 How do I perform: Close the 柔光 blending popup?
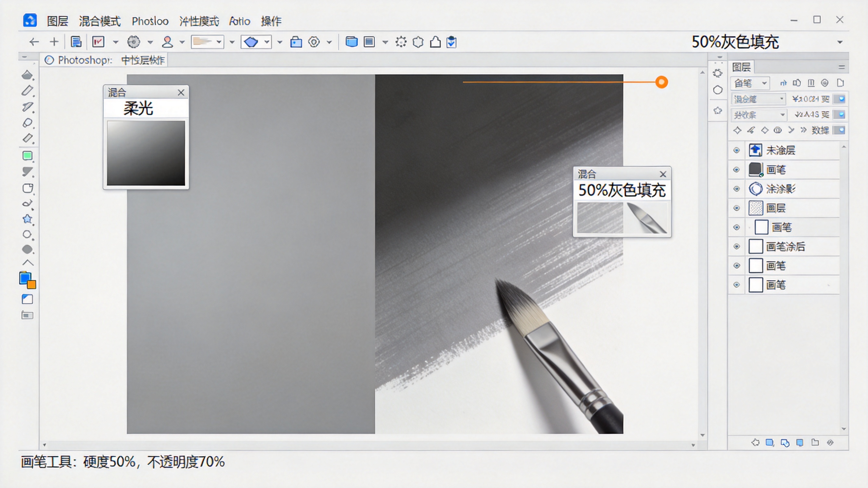(181, 92)
